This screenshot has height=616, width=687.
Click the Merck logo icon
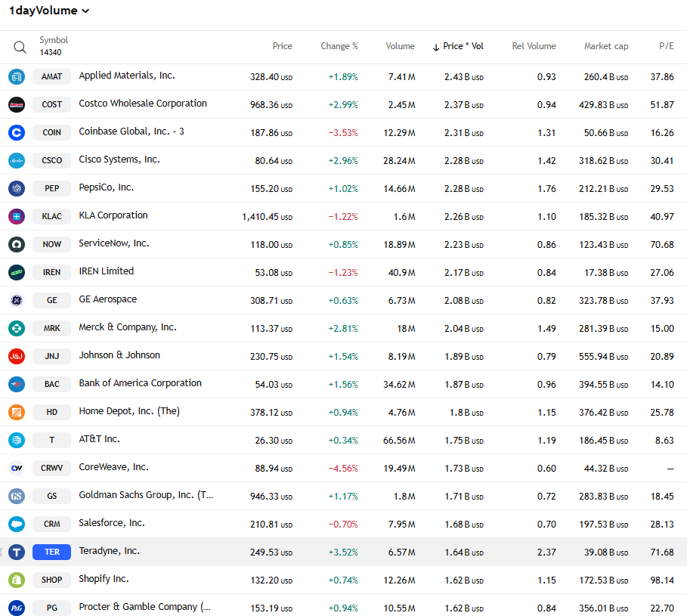(x=17, y=328)
